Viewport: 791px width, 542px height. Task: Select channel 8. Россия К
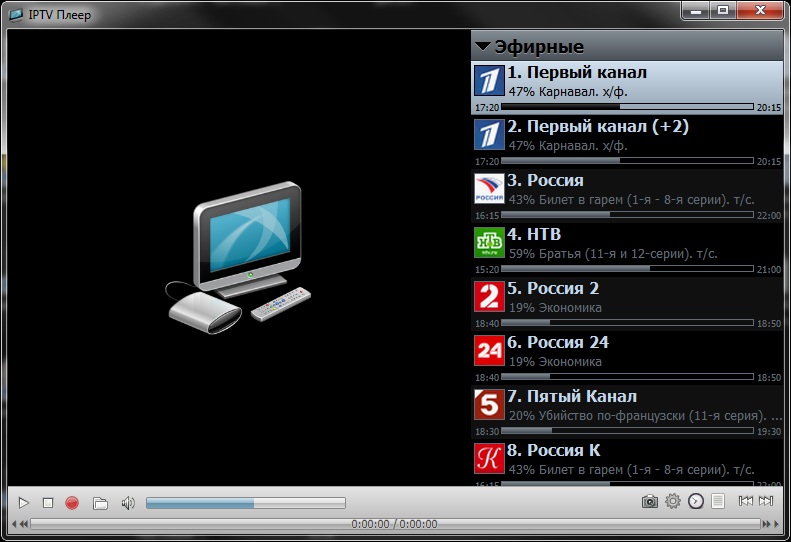[627, 463]
